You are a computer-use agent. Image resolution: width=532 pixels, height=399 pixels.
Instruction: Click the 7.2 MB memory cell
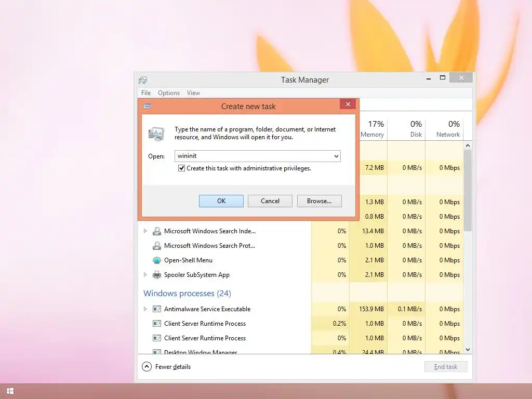(375, 168)
